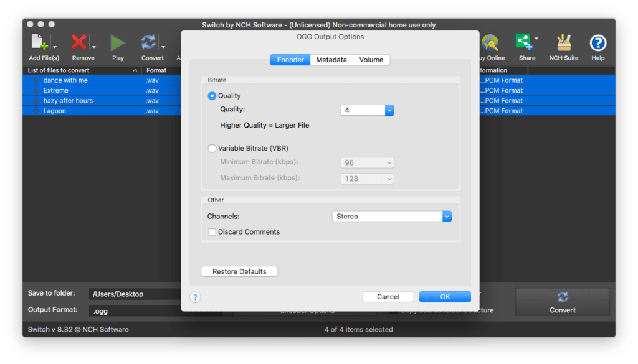This screenshot has height=364, width=638.
Task: Click the Share toolbar icon
Action: (x=523, y=42)
